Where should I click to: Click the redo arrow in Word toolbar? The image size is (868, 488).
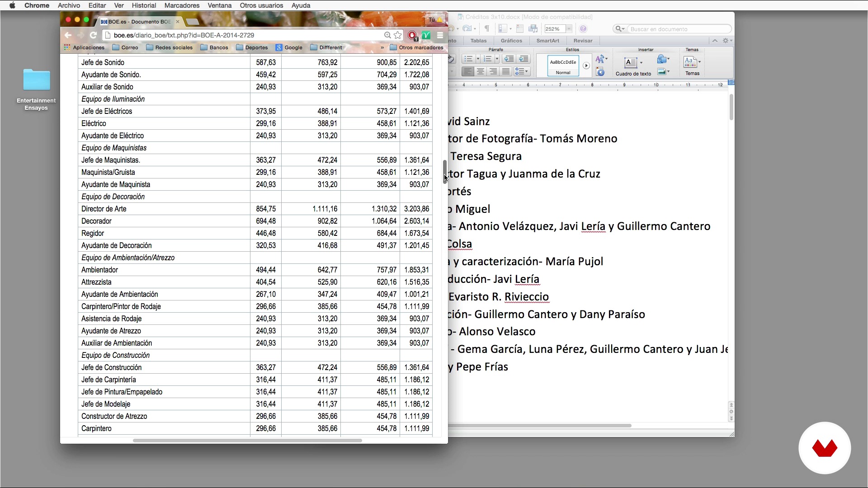[467, 28]
